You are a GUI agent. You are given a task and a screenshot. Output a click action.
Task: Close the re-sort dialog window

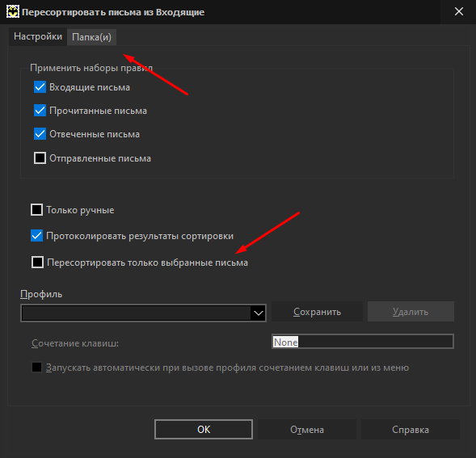click(x=459, y=11)
